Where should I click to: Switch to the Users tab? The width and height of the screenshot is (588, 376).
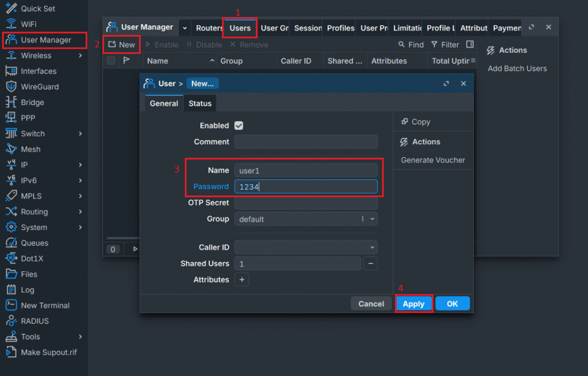pos(240,28)
